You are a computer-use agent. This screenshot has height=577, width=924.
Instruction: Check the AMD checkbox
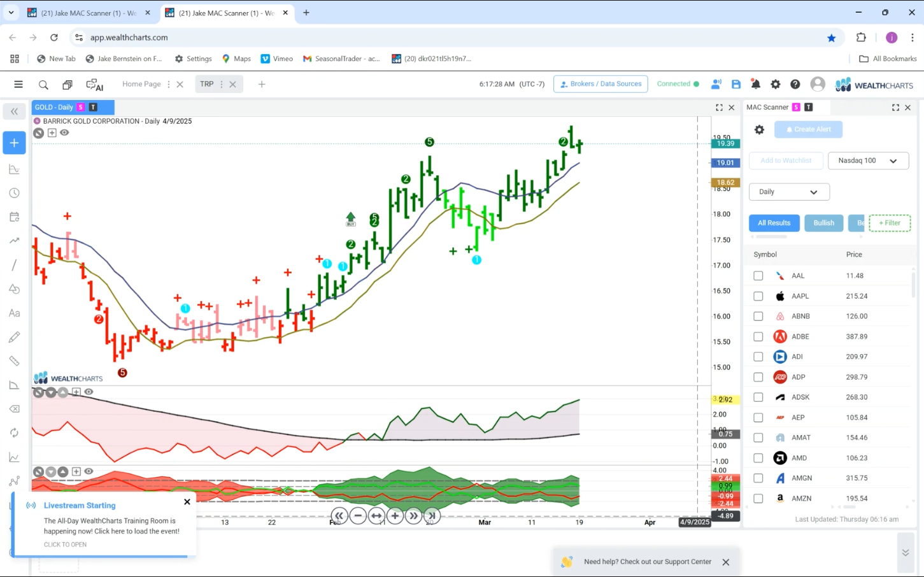(758, 458)
